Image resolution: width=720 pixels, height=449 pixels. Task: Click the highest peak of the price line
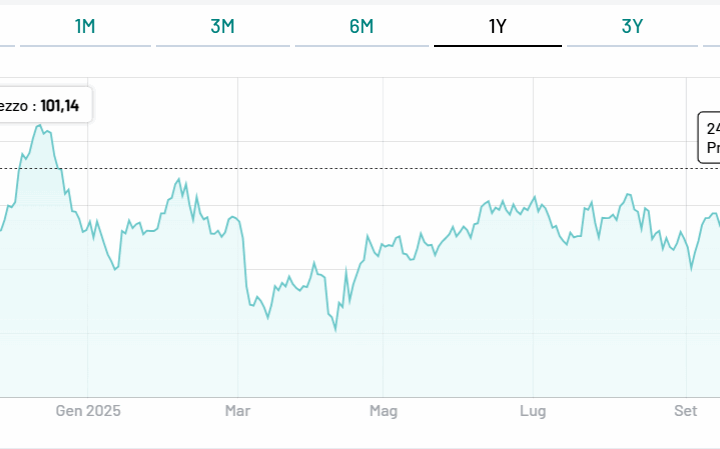[38, 125]
